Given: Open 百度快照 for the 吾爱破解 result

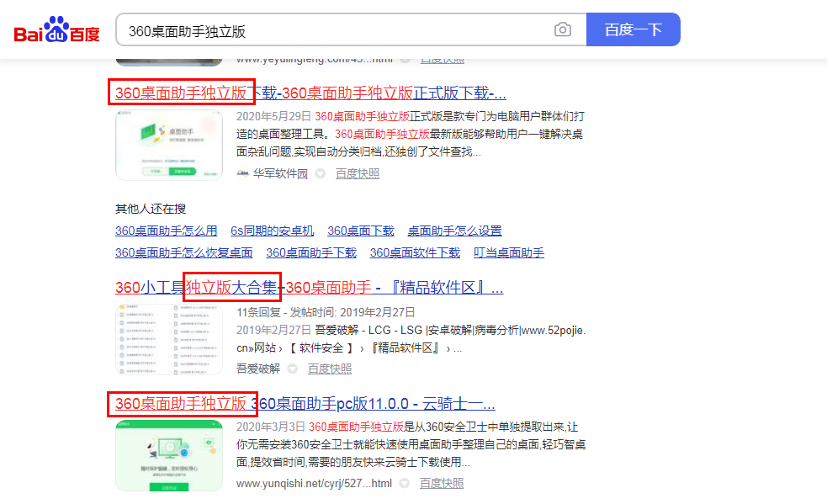Looking at the screenshot, I should (x=330, y=369).
